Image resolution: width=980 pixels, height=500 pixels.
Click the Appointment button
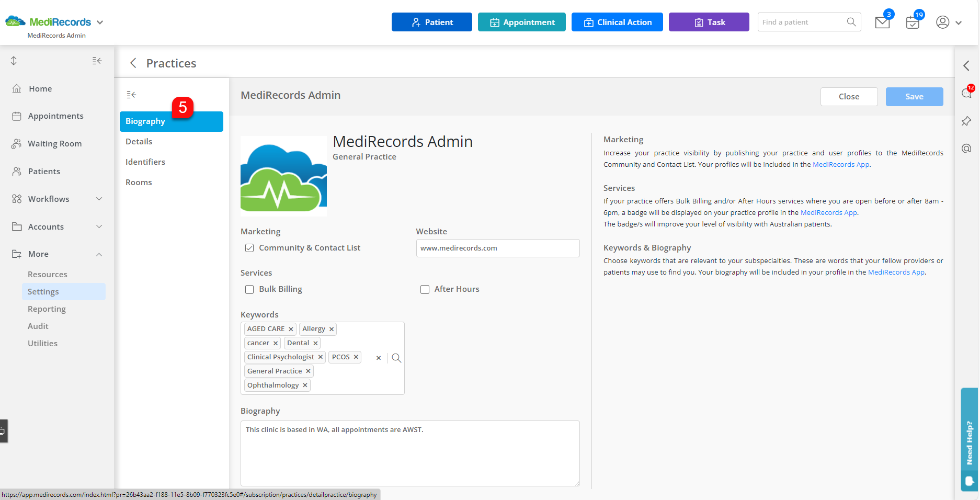pos(522,22)
